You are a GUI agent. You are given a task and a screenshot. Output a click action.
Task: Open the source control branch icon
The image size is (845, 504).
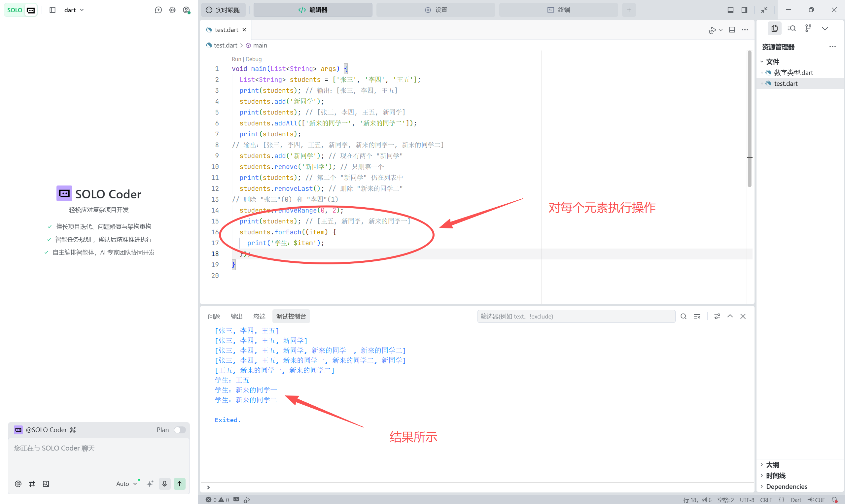808,28
